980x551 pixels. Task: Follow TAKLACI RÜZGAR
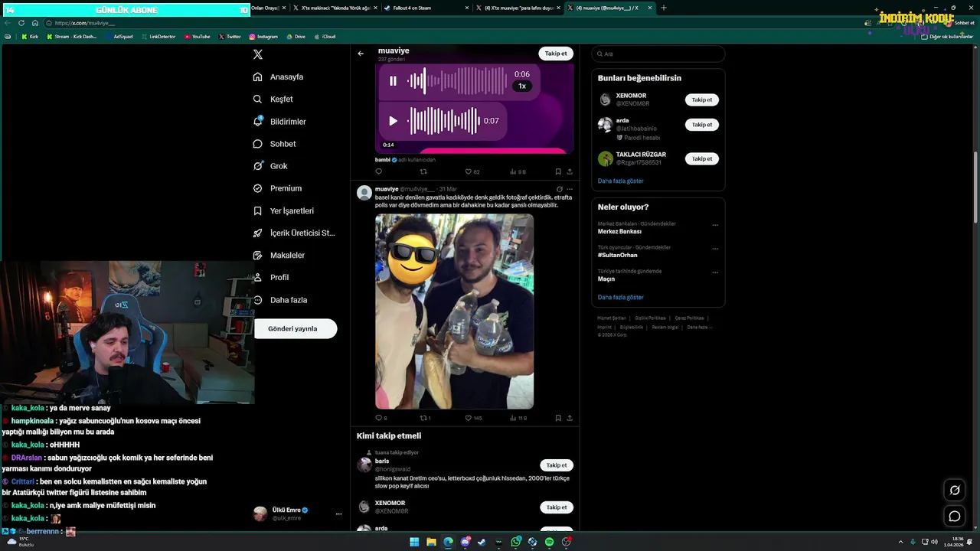(x=701, y=159)
